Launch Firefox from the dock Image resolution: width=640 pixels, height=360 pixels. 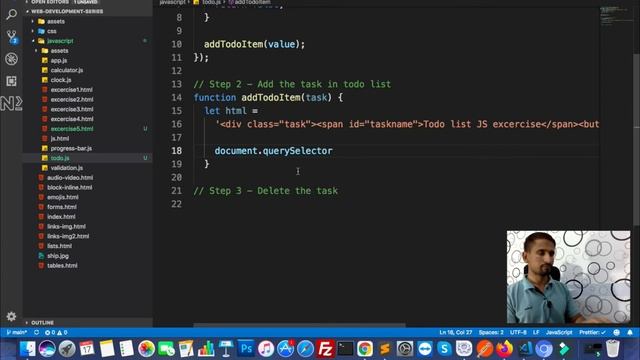504,349
